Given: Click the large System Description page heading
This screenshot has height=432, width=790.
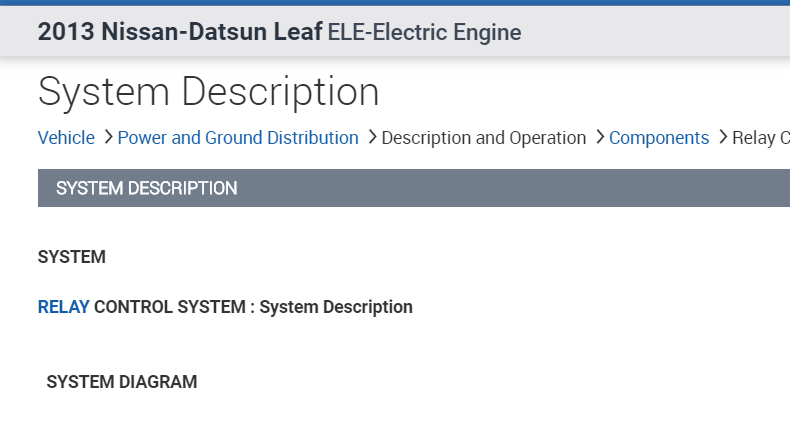Looking at the screenshot, I should click(208, 92).
